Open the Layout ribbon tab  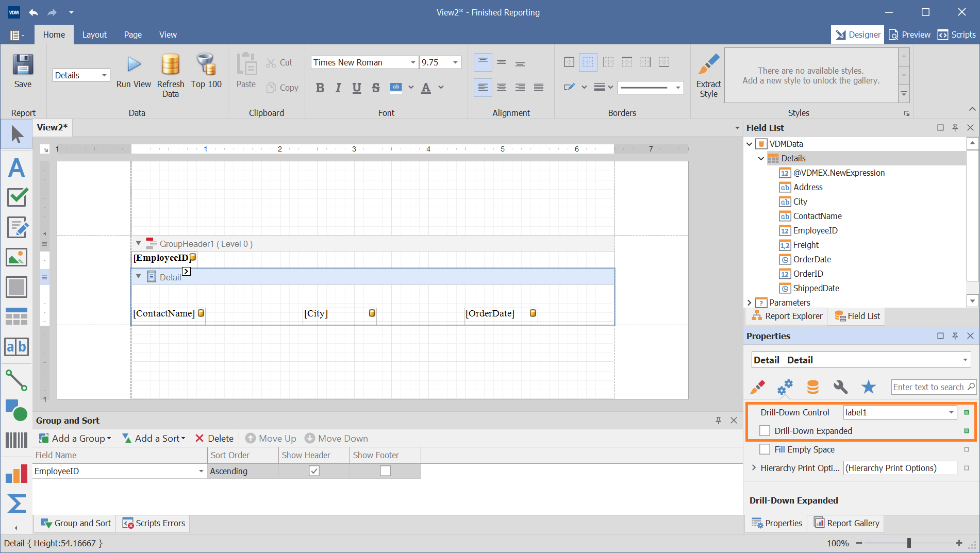(x=94, y=35)
